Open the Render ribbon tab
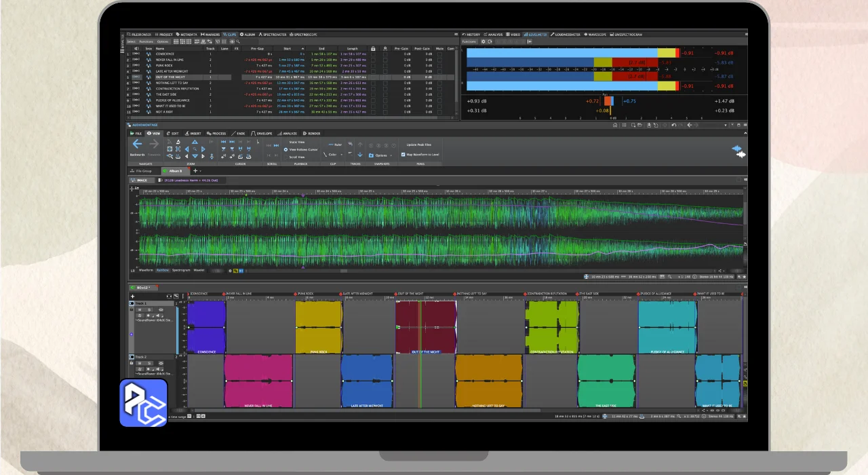This screenshot has height=475, width=868. tap(312, 134)
